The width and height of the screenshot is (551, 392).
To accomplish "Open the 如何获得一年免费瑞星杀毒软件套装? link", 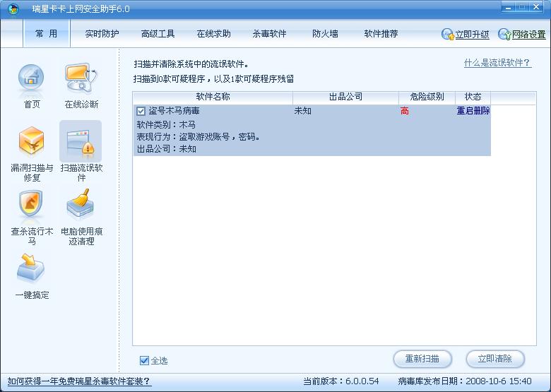I will (79, 381).
